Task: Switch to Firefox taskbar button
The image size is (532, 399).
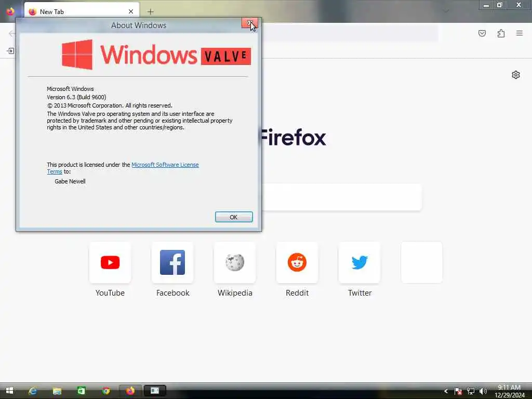Action: 130,391
